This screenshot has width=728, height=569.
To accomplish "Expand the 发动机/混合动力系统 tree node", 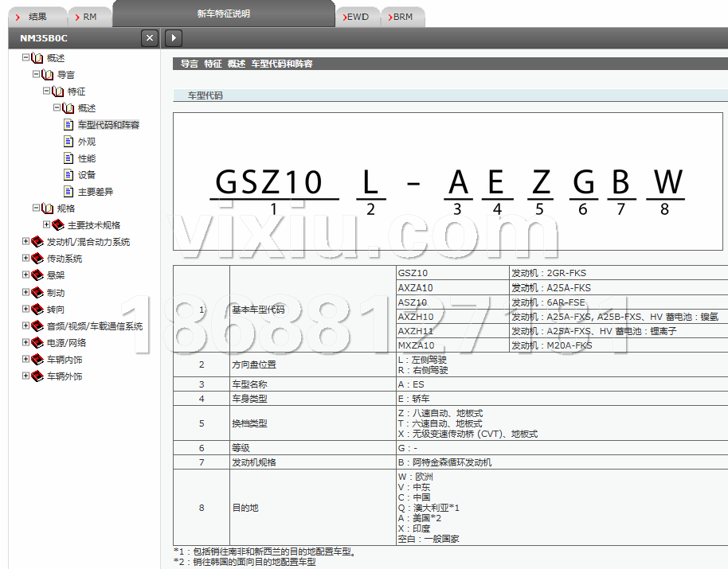I will [25, 242].
